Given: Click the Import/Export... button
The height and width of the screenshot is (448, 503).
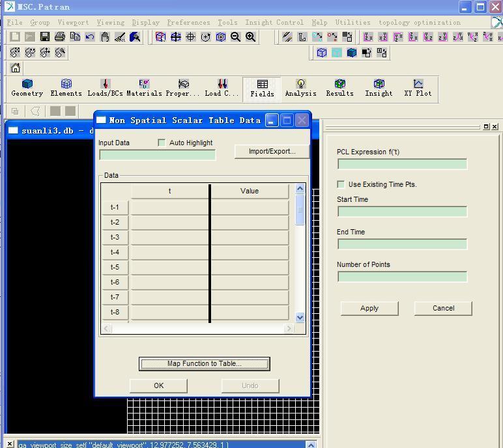Looking at the screenshot, I should click(272, 151).
